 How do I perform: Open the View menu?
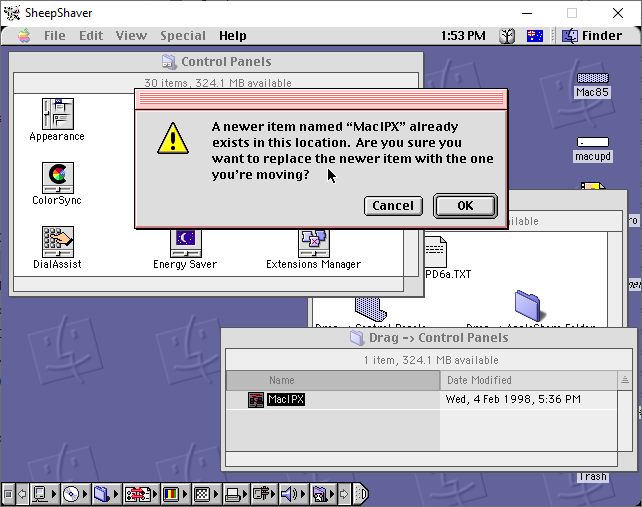(131, 36)
